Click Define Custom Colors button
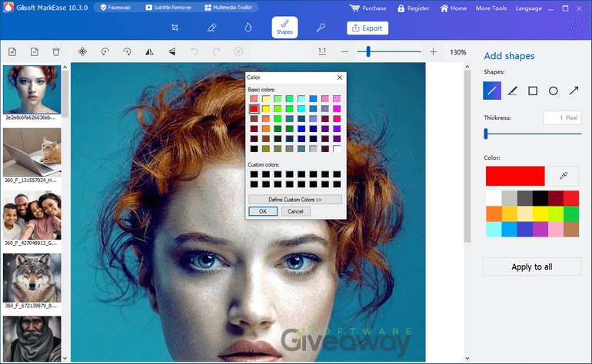 [x=295, y=200]
